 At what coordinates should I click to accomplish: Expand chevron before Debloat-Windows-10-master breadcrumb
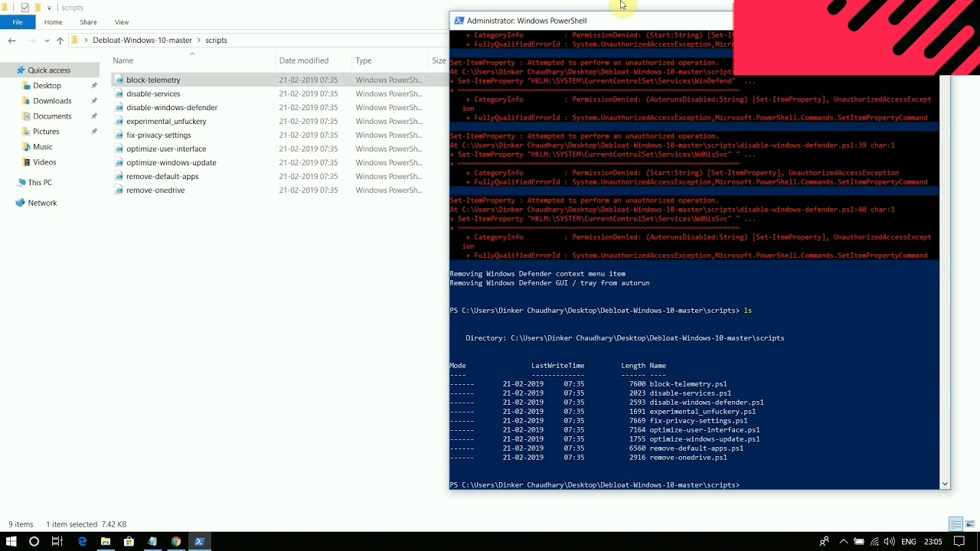86,41
